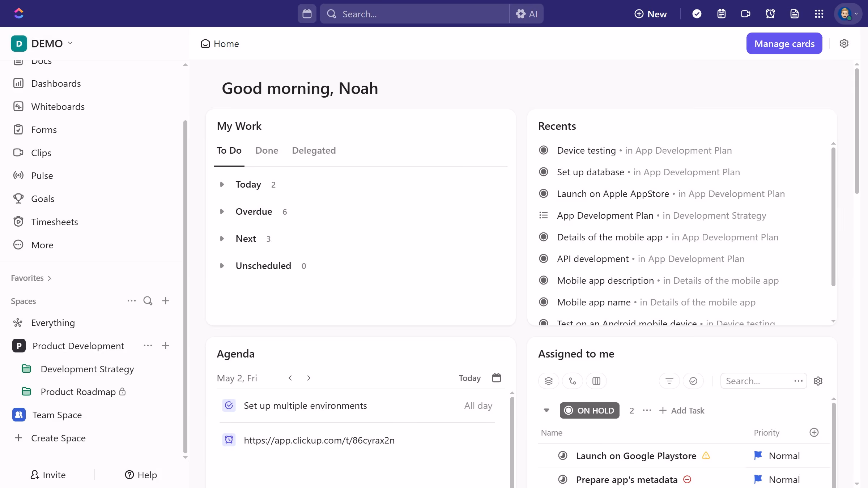Viewport: 868px width, 488px height.
Task: Add item to Product Development with plus icon
Action: (x=166, y=346)
